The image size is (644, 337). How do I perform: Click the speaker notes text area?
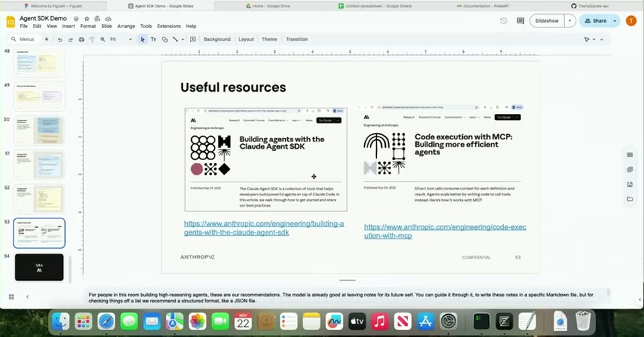coord(347,297)
